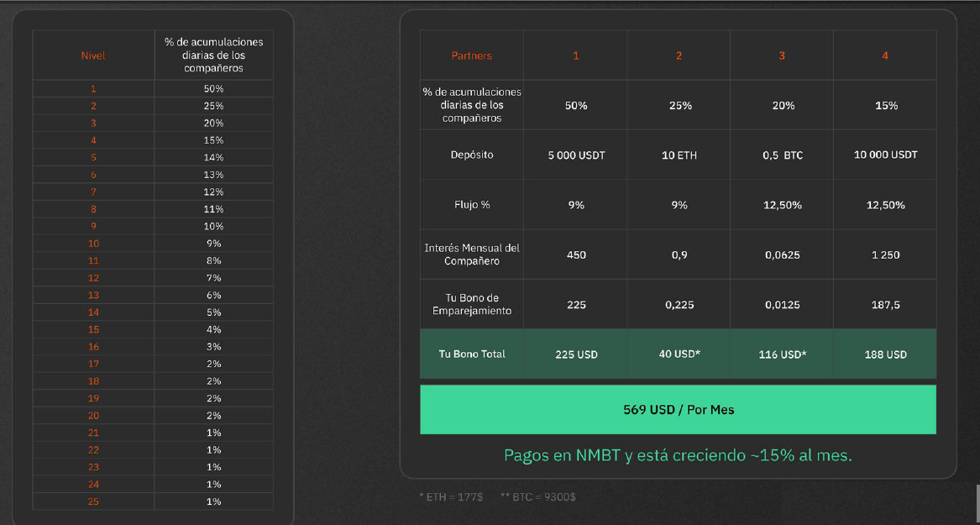
Task: Select the '40 USD*' total bonus cell
Action: tap(679, 354)
